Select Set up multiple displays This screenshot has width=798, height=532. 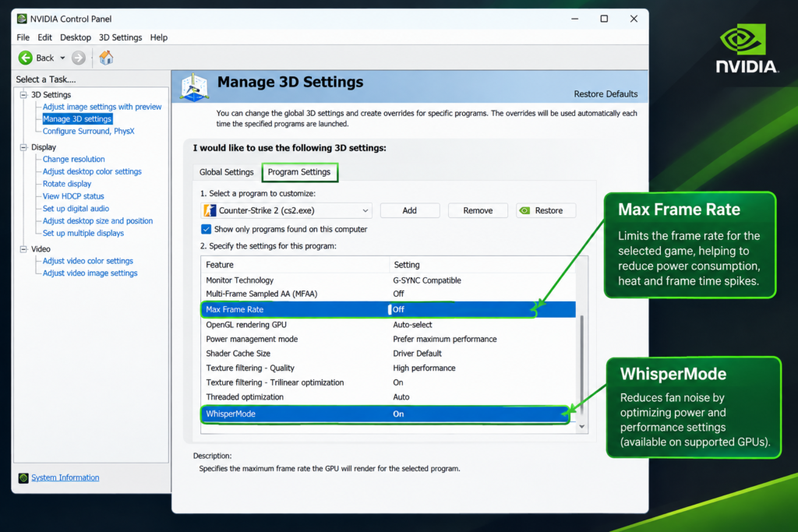coord(83,233)
